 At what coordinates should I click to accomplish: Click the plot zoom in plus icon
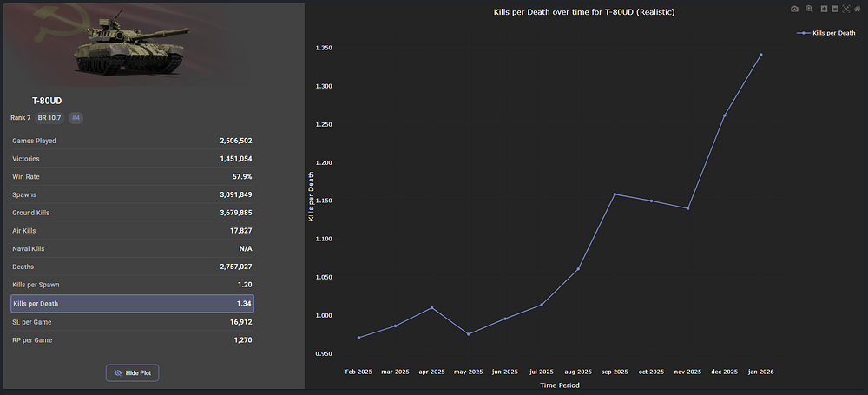point(825,9)
